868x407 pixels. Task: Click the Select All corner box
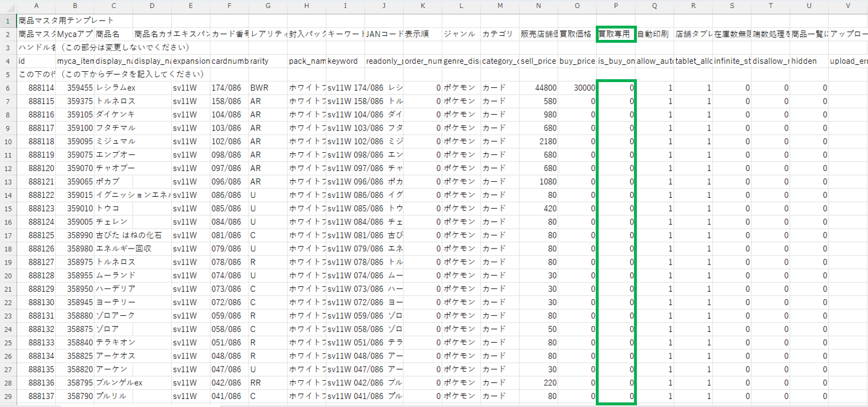(x=8, y=6)
